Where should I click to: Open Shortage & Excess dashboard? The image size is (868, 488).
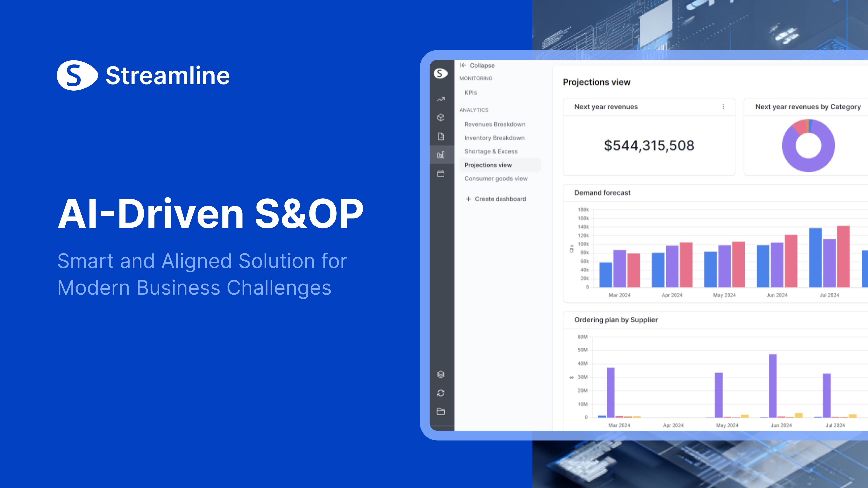(491, 152)
